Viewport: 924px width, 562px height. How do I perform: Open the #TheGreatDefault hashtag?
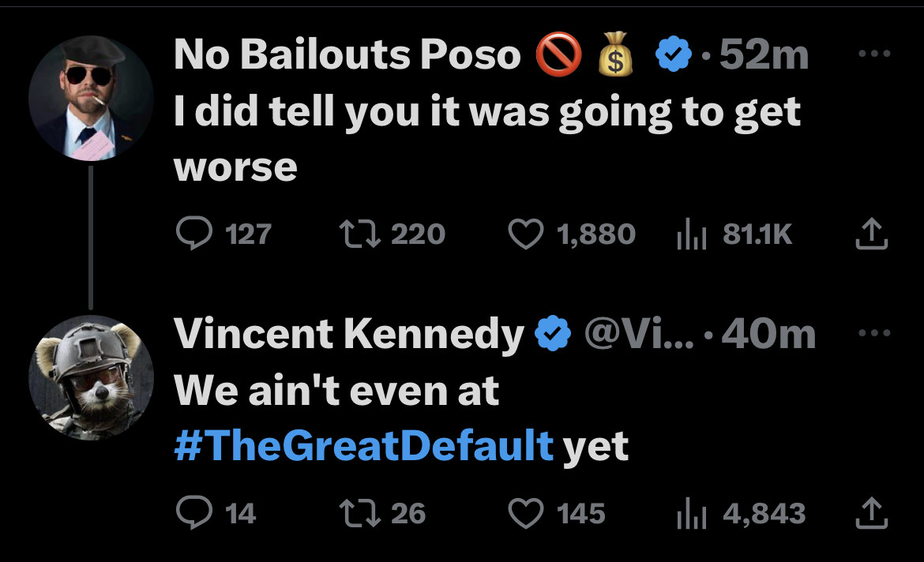pyautogui.click(x=362, y=446)
